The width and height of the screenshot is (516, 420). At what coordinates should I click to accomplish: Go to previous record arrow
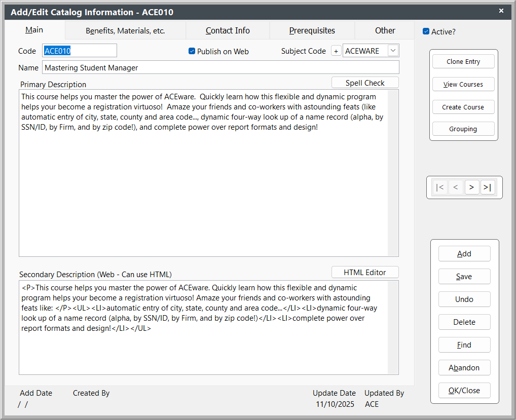tap(456, 187)
